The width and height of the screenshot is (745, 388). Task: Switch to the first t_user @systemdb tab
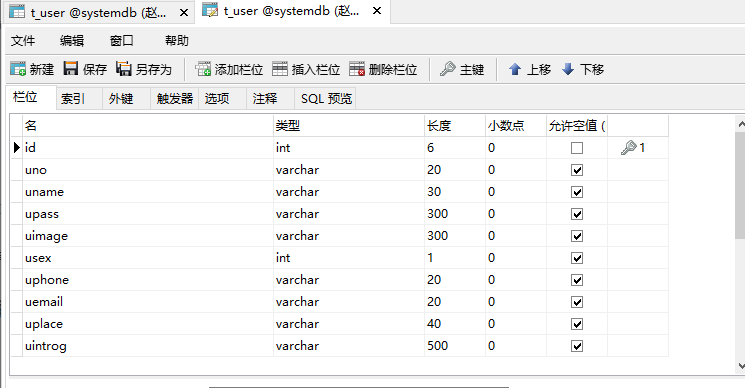(98, 13)
